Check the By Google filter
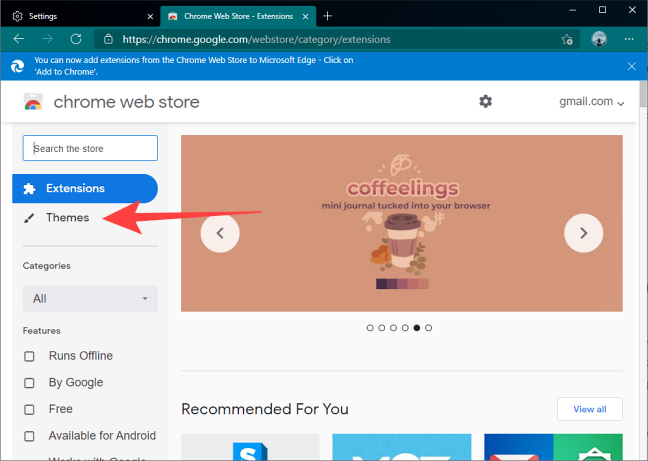The width and height of the screenshot is (648, 461). (29, 383)
